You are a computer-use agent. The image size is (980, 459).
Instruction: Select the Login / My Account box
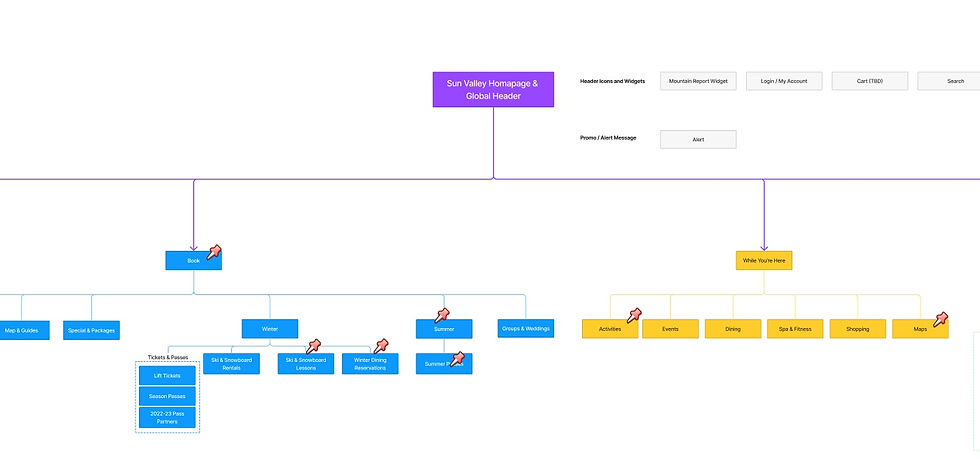tap(784, 81)
